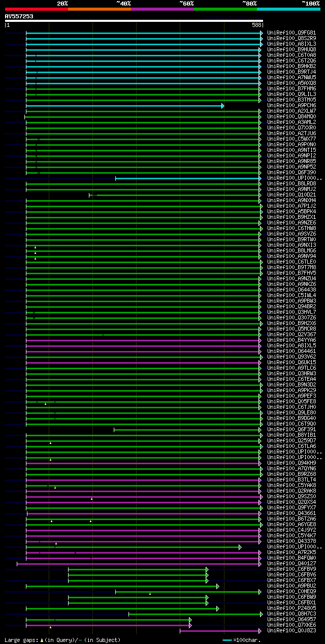
Task: Click the UniRef100_Q0J8Z3 entry
Action: click(291, 630)
